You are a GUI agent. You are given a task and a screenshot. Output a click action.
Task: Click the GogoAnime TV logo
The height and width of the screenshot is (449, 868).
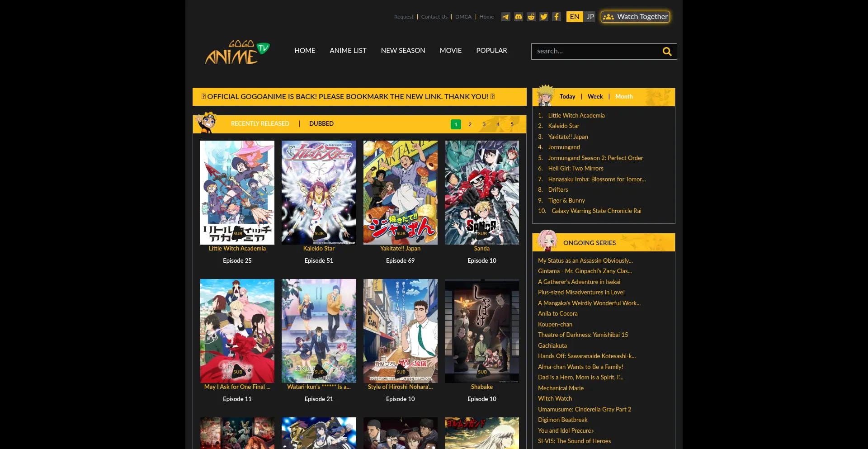[x=237, y=52]
